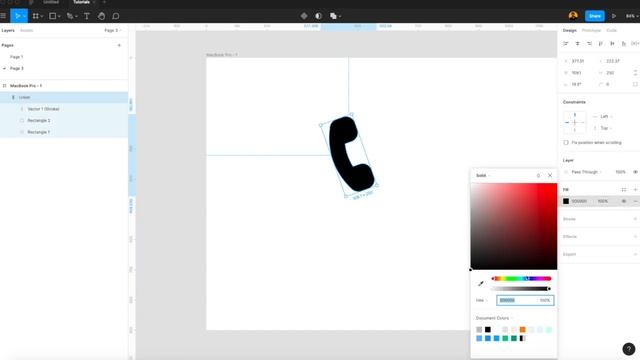Toggle constrain proportions lock
This screenshot has height=360, width=640.
coord(636,73)
